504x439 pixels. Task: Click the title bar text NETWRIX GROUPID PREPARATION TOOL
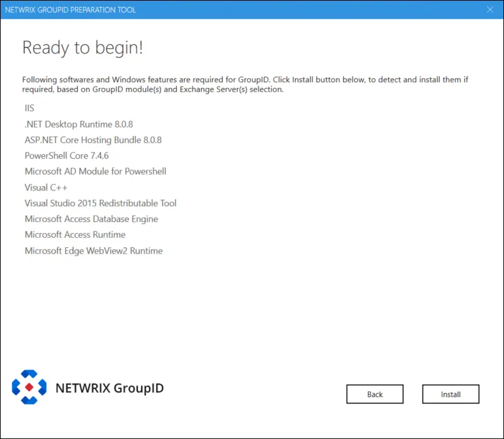(70, 9)
